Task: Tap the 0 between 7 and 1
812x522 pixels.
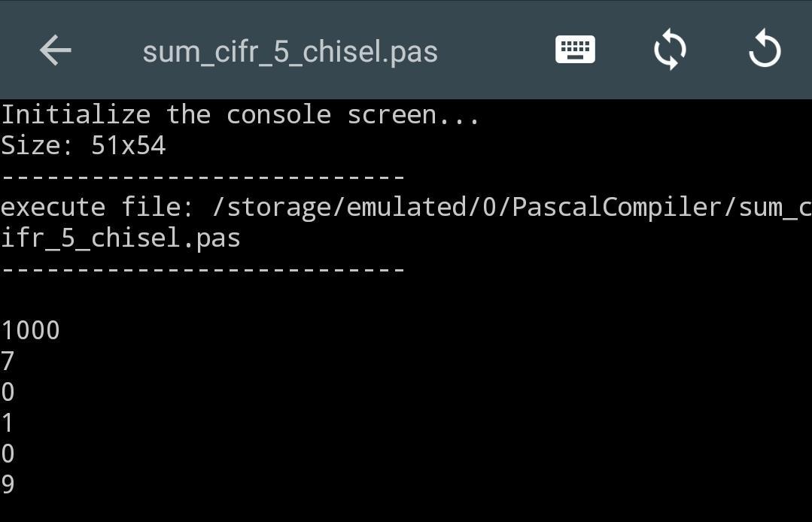Action: coord(8,393)
